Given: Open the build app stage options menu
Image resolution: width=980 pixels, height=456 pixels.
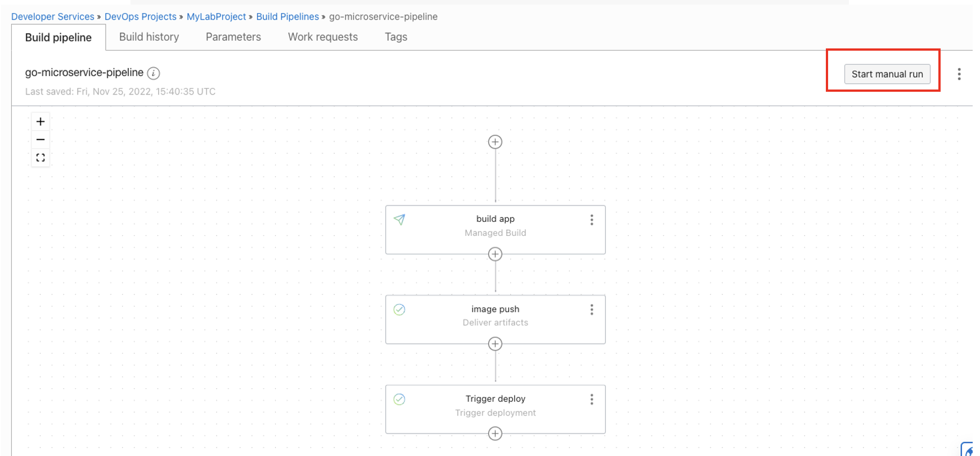Looking at the screenshot, I should point(591,220).
